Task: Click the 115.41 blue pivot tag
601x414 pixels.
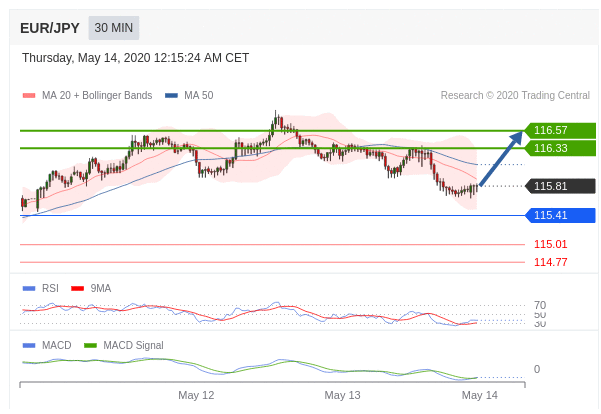Action: 560,215
